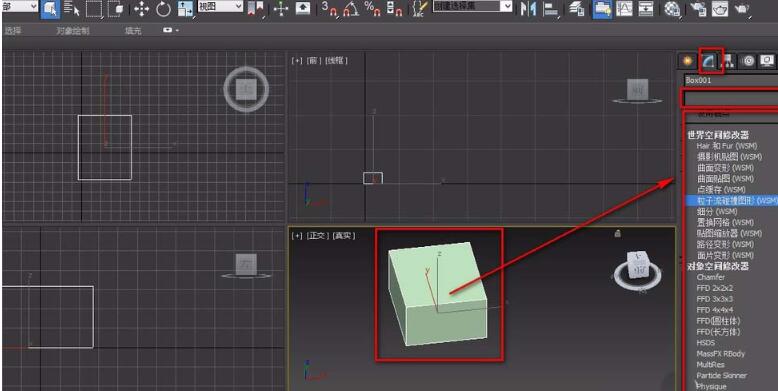Screen dimensions: 778x391
Task: Open Edit Named Selection Sets
Action: (420, 8)
